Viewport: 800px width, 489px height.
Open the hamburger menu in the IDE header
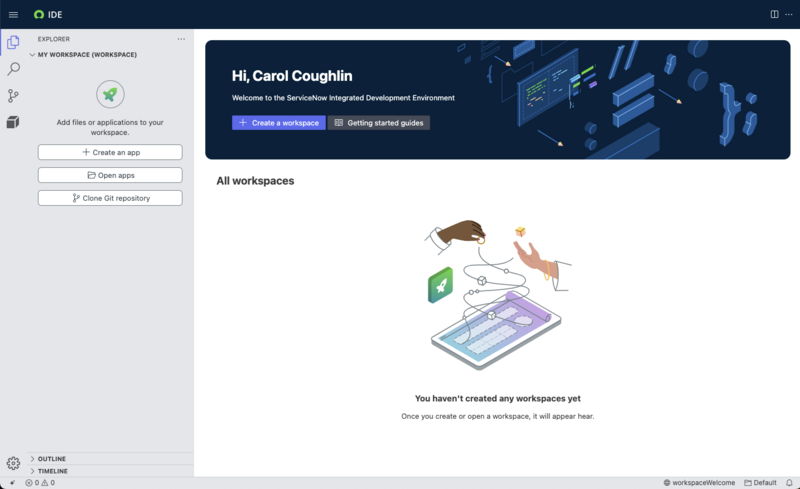[13, 15]
